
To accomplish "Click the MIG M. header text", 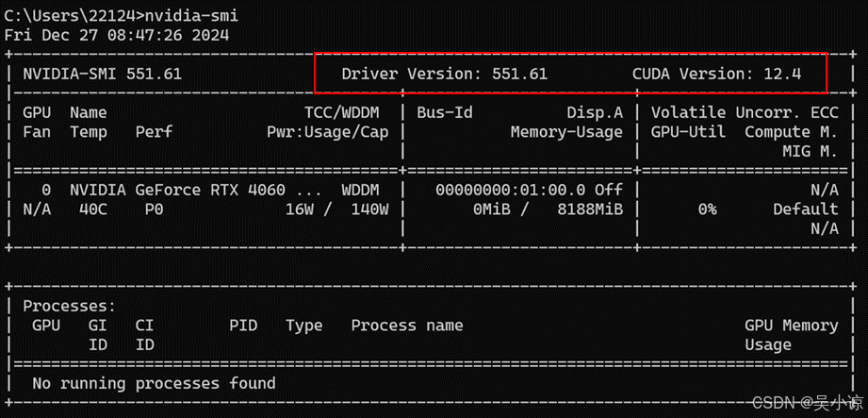I will tap(810, 151).
